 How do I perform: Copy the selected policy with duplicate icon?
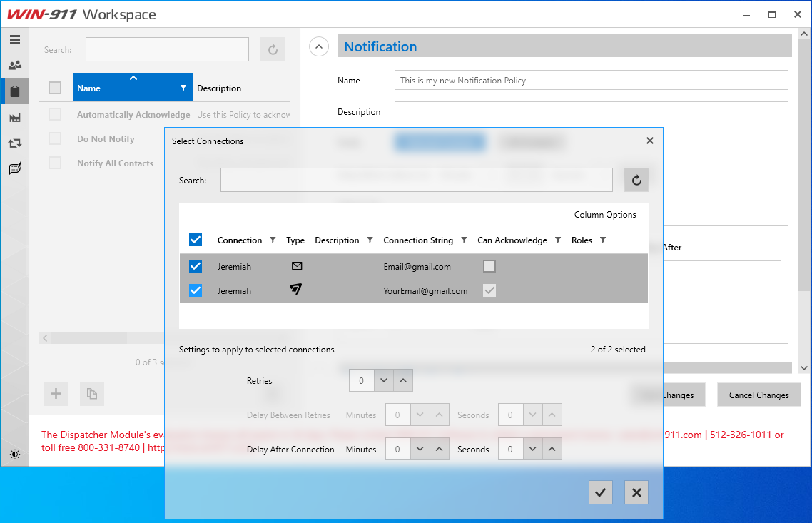91,394
